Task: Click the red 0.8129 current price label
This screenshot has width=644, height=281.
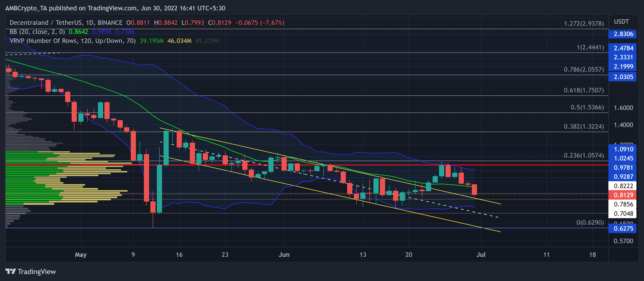Action: coord(623,195)
